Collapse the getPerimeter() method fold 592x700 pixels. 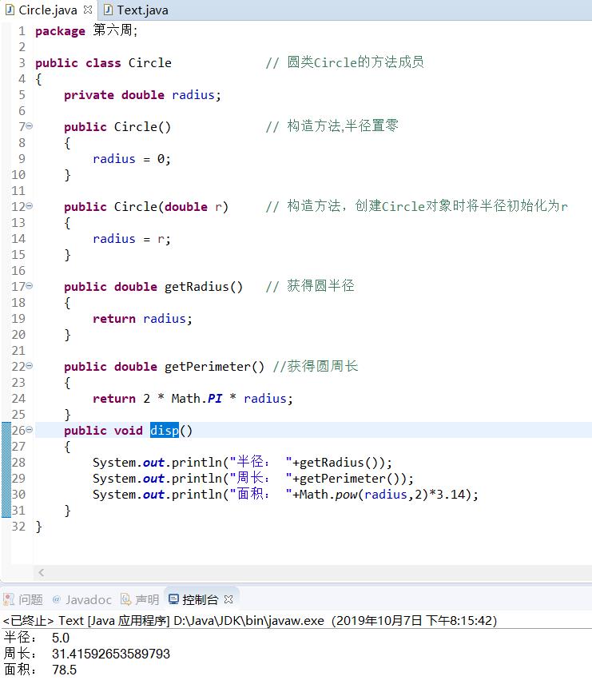coord(30,366)
